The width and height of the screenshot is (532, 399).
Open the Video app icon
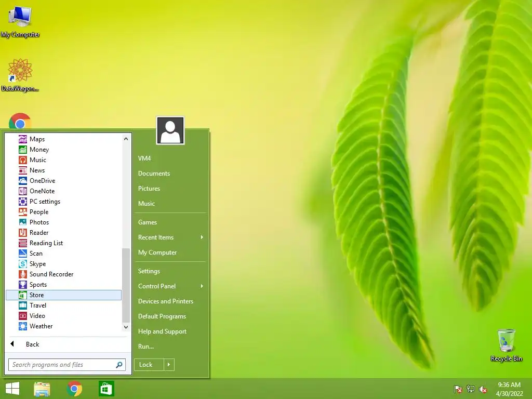coord(23,316)
